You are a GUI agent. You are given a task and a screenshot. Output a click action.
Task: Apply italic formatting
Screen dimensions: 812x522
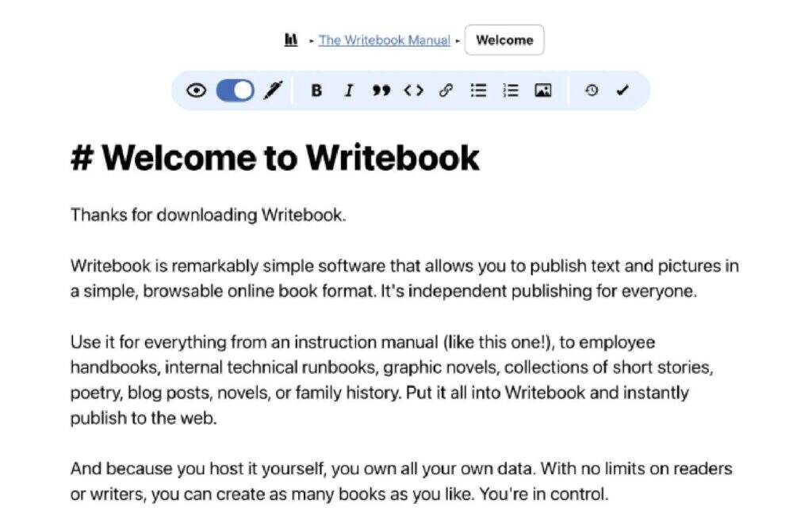pyautogui.click(x=349, y=90)
